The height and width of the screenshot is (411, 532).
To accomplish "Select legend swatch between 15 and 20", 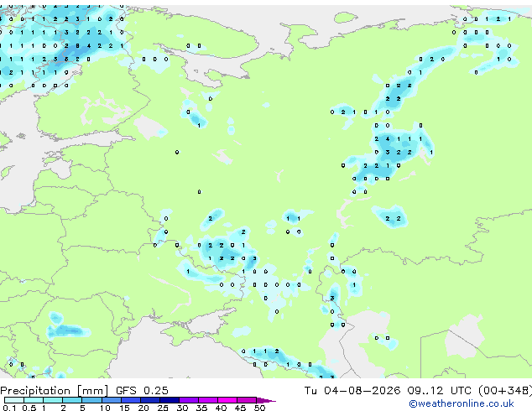I will 131,400.
